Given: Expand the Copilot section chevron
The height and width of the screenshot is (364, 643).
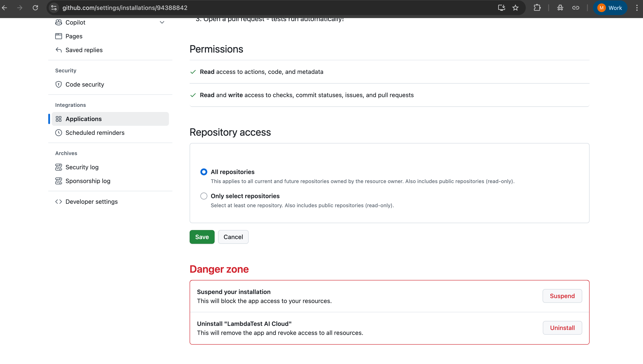Looking at the screenshot, I should tap(162, 22).
